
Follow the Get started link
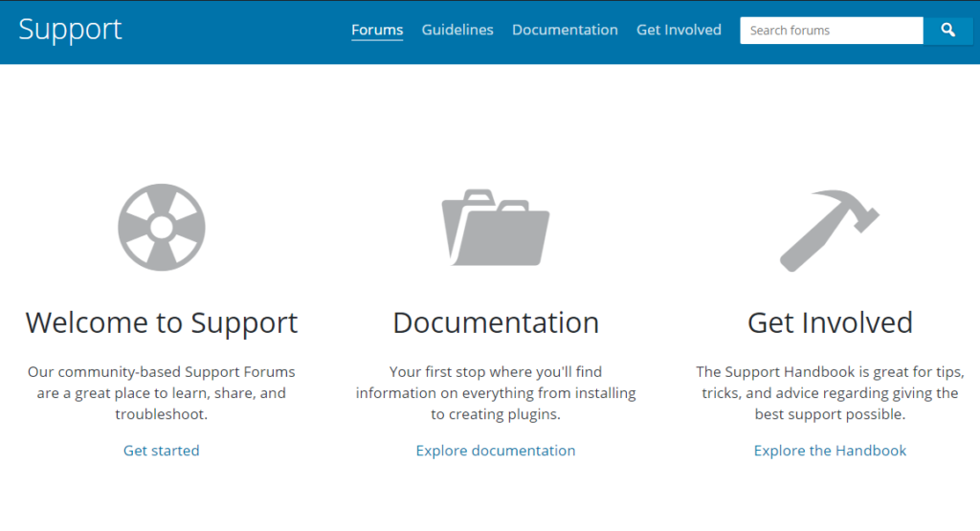161,451
